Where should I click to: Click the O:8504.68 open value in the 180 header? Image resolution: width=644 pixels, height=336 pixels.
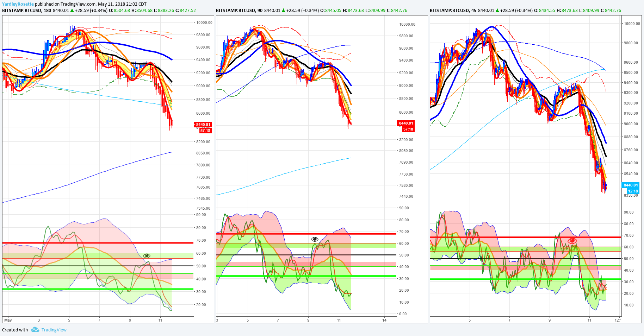coord(119,11)
